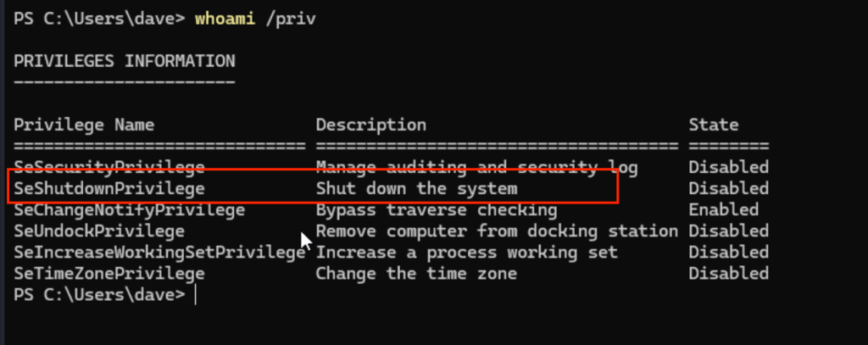Viewport: 868px width, 345px height.
Task: Click the Enabled state of SeChangeNotifyPrivilege
Action: click(x=723, y=209)
